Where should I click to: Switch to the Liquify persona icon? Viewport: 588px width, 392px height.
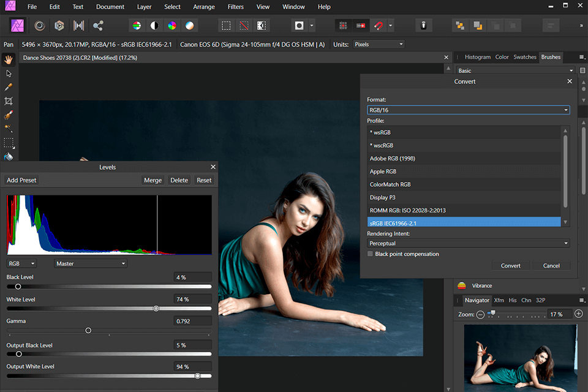tap(40, 26)
